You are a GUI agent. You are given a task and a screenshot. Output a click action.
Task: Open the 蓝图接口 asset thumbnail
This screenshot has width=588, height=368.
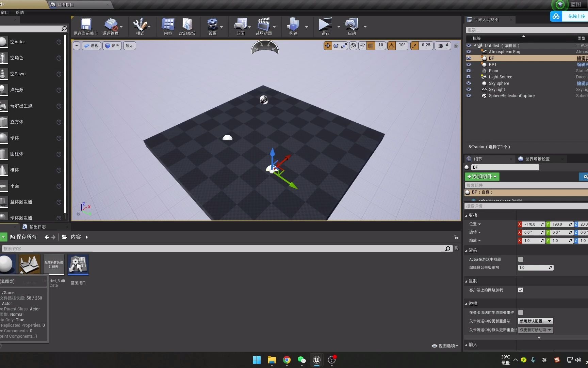(78, 265)
